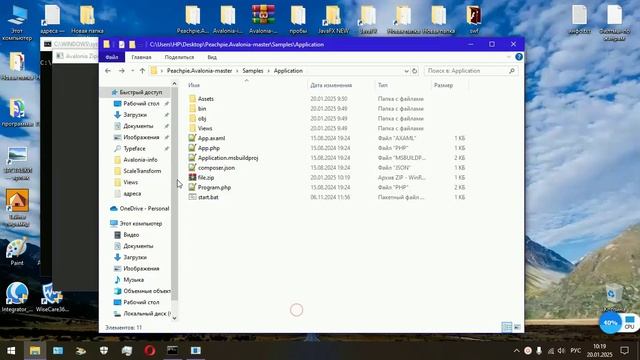Open the 'Этот компьютер' desktop icon
640x360 pixels.
click(x=17, y=23)
